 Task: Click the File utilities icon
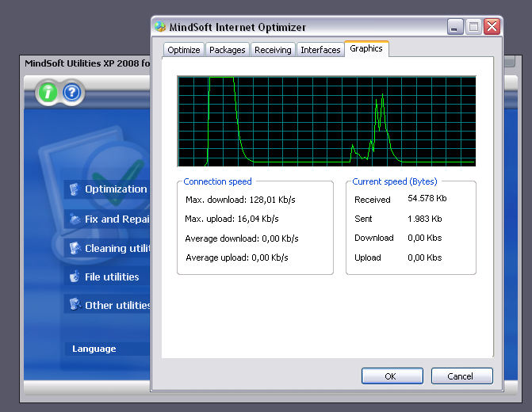pos(75,277)
